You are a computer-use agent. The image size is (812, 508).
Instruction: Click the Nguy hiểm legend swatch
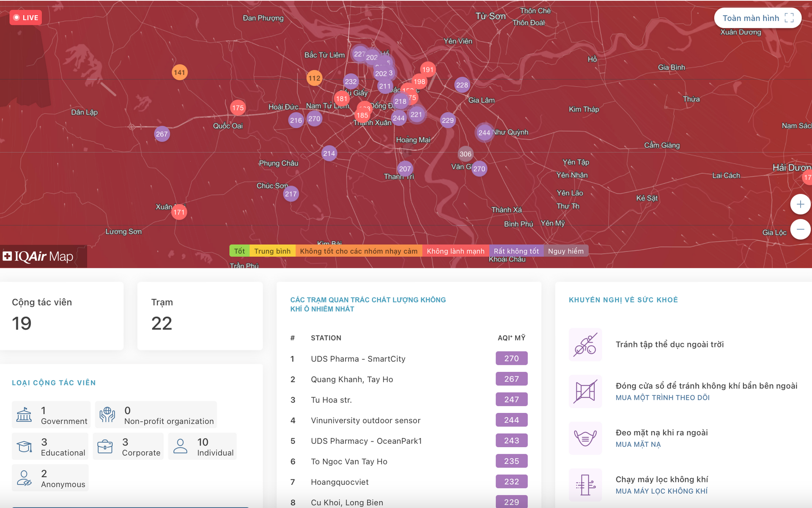[x=565, y=251]
